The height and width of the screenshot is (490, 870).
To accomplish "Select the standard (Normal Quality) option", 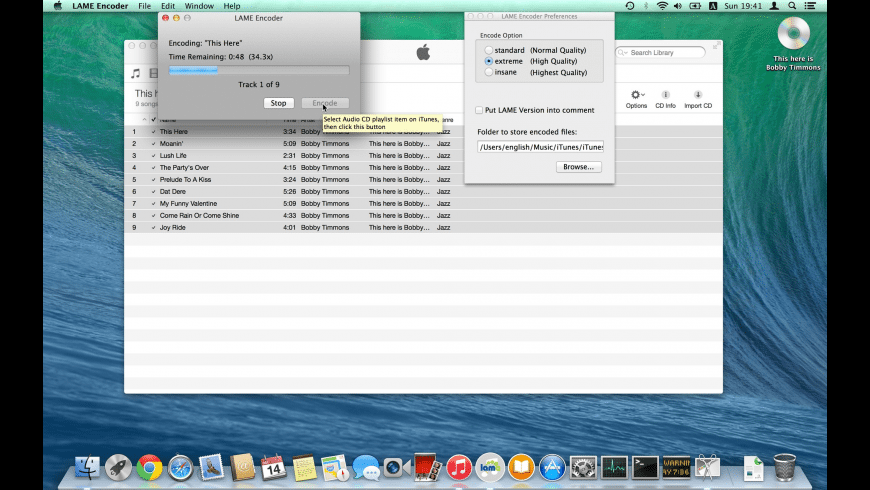I will [x=488, y=50].
